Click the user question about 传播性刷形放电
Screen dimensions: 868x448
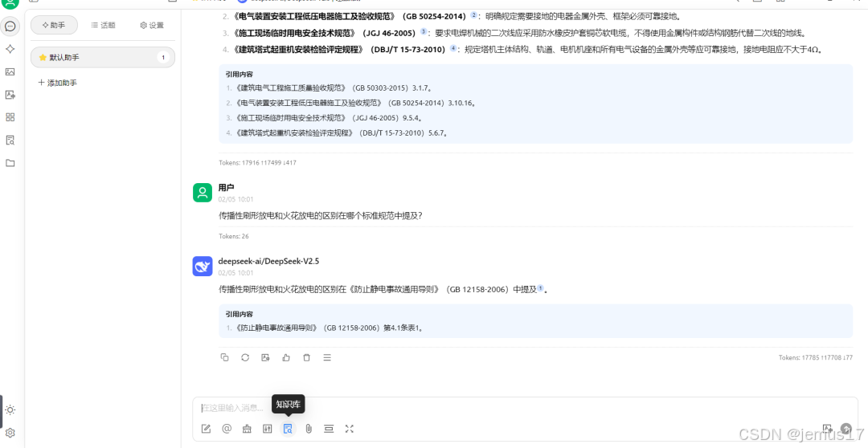(x=321, y=216)
